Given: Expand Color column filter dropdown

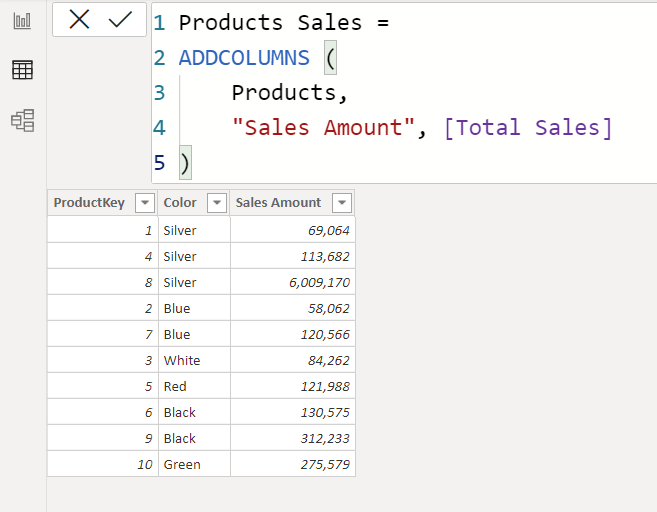Looking at the screenshot, I should [217, 203].
